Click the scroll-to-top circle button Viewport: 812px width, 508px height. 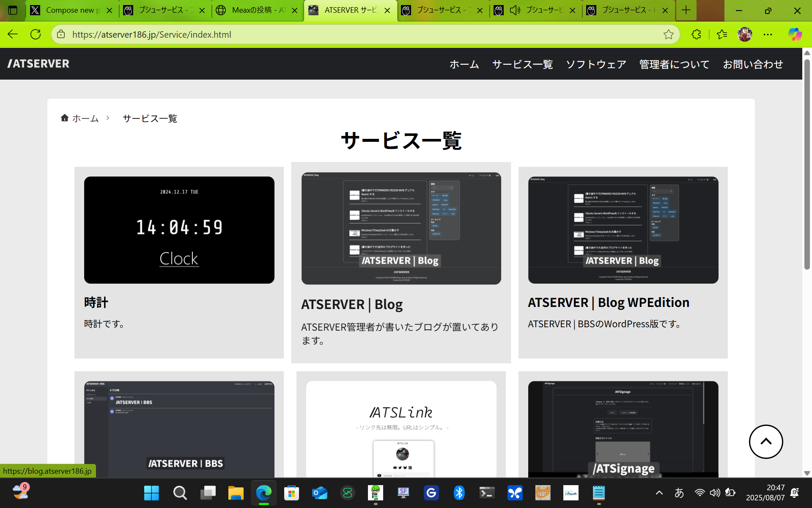pos(766,442)
